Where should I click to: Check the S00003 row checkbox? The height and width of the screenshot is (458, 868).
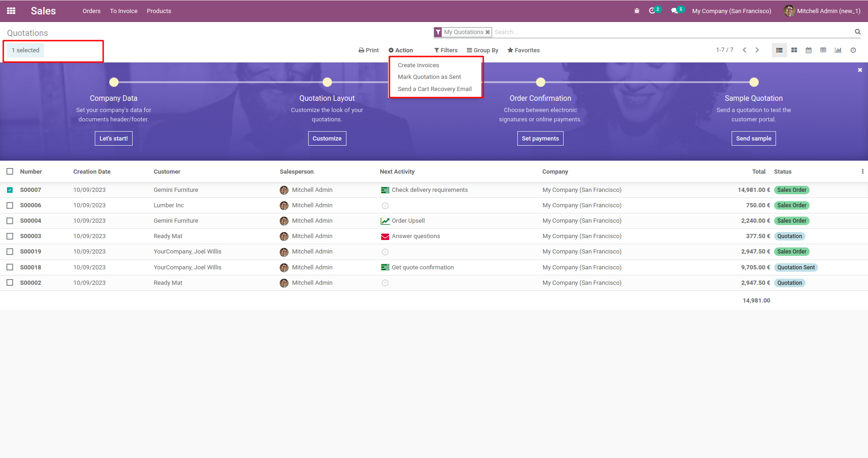click(10, 236)
